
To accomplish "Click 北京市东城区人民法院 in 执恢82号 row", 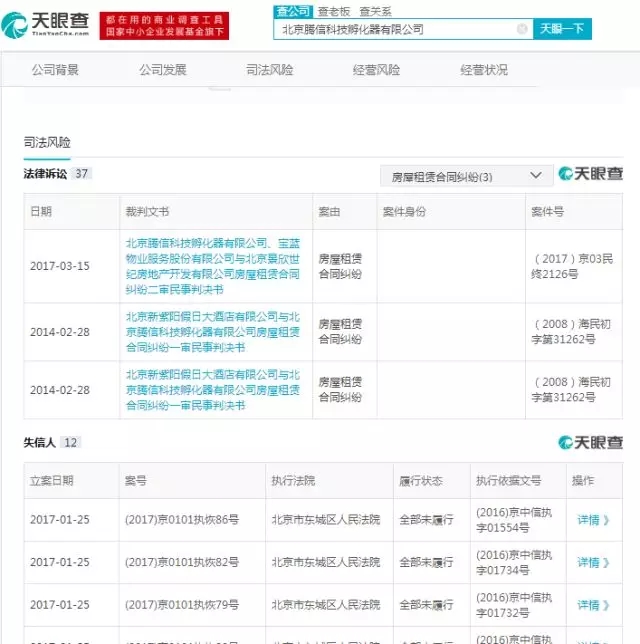I will click(x=326, y=562).
